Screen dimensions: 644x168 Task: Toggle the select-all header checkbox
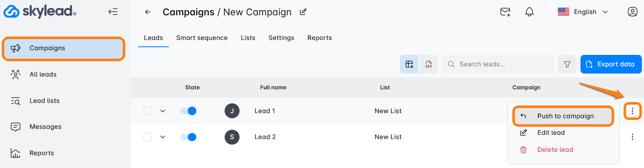click(147, 88)
